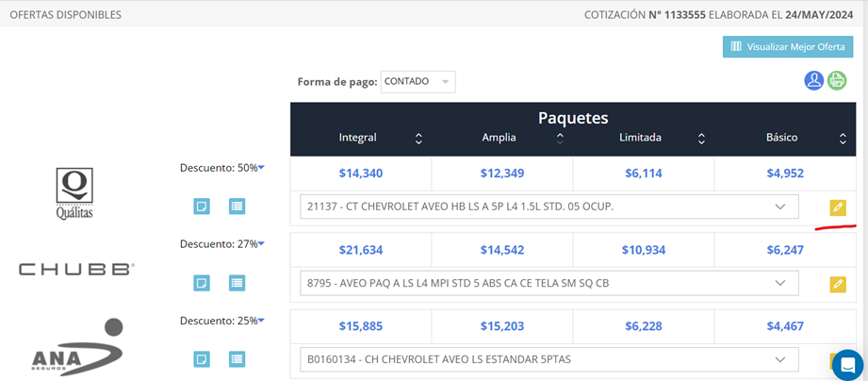Select ANA Básico price $4,467
868x381 pixels.
[785, 326]
